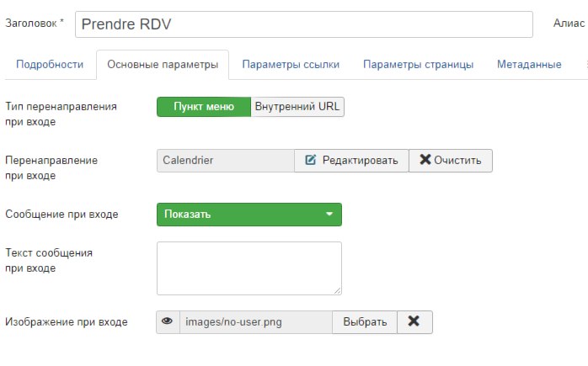Open the Параметры страницы tab
Image resolution: width=588 pixels, height=366 pixels.
(x=418, y=64)
